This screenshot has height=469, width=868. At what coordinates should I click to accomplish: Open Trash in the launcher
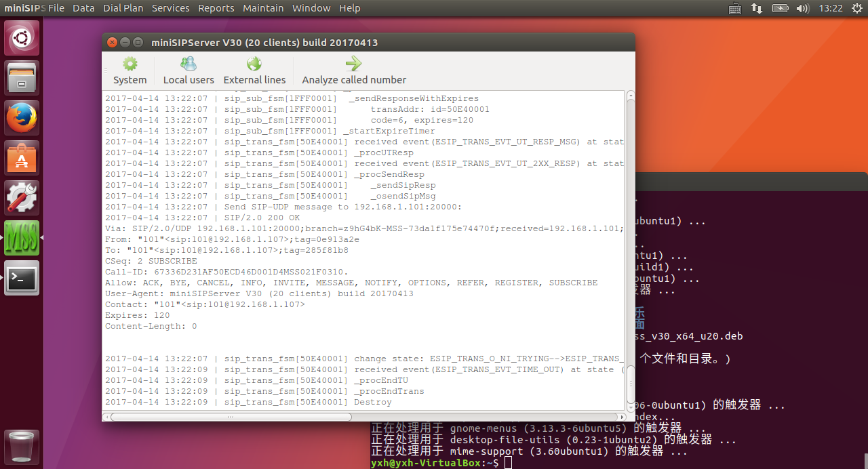click(22, 447)
